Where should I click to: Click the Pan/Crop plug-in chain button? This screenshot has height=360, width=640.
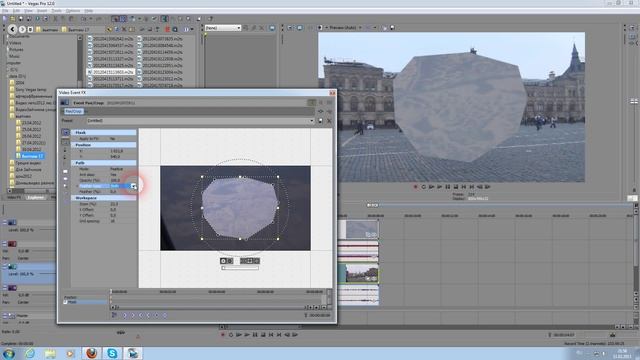pos(73,111)
